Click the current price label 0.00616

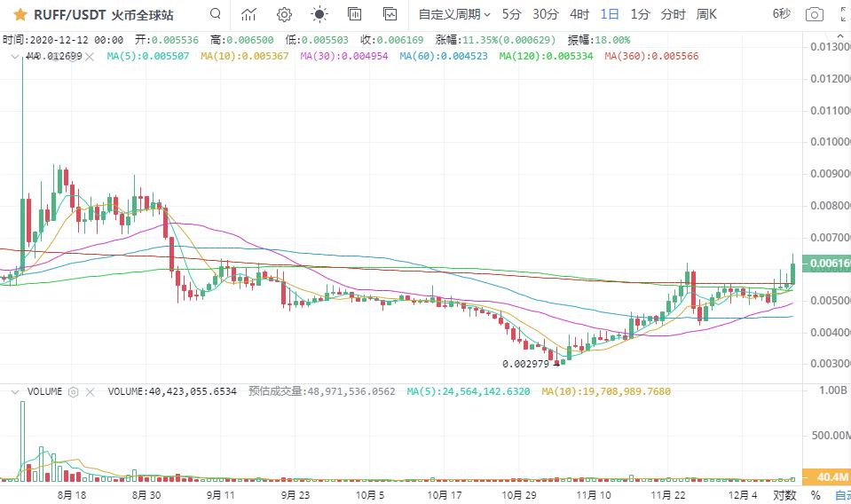[x=825, y=264]
